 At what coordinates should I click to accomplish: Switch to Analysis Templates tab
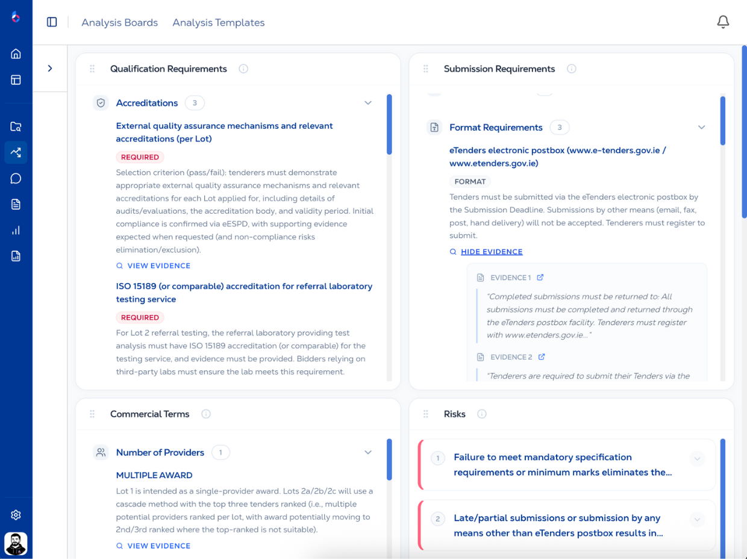tap(218, 23)
